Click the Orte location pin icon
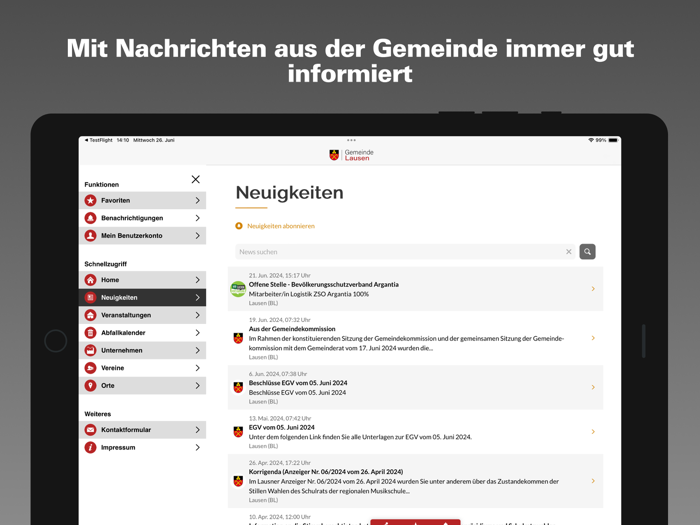The width and height of the screenshot is (700, 525). (91, 386)
